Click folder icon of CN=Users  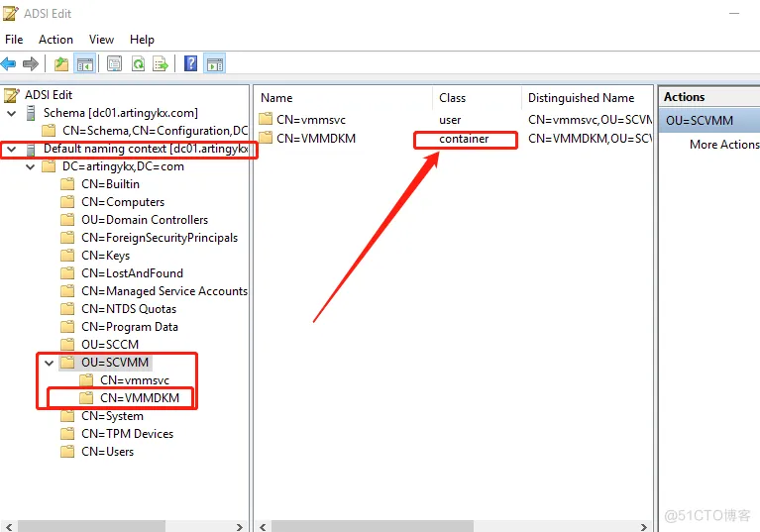coord(67,452)
